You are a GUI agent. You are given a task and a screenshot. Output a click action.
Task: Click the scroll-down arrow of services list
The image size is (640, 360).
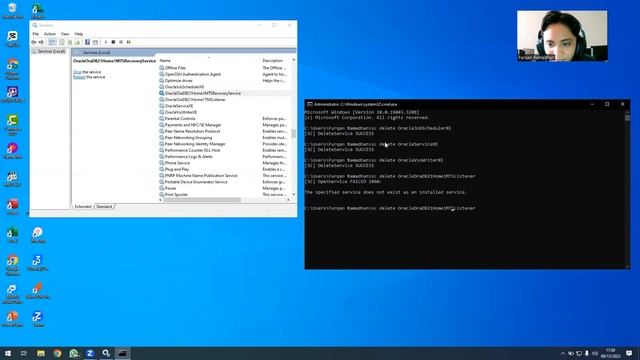coord(293,195)
